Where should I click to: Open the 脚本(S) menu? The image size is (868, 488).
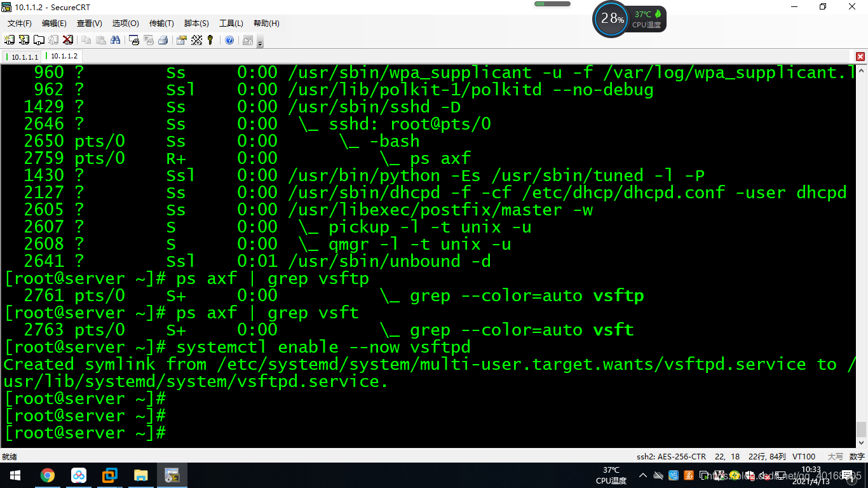point(196,24)
